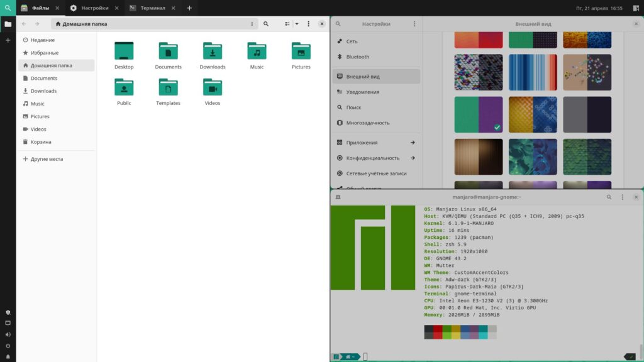Click the terminal vertical scrollbar
This screenshot has height=362, width=644.
[641, 350]
